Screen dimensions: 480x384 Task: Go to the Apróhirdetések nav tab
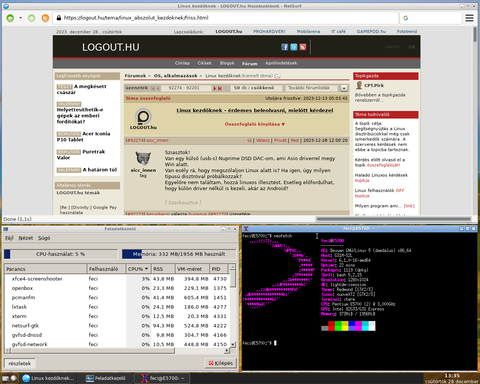[281, 63]
